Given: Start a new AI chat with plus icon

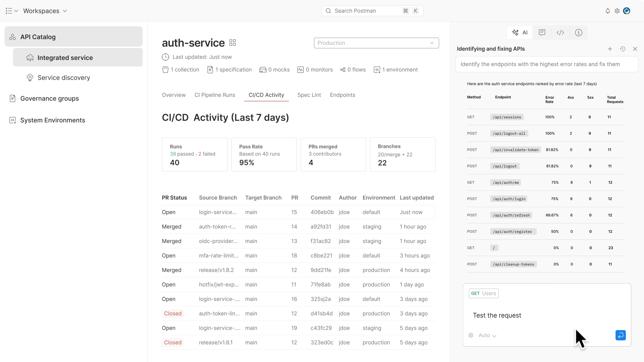Looking at the screenshot, I should pyautogui.click(x=610, y=49).
